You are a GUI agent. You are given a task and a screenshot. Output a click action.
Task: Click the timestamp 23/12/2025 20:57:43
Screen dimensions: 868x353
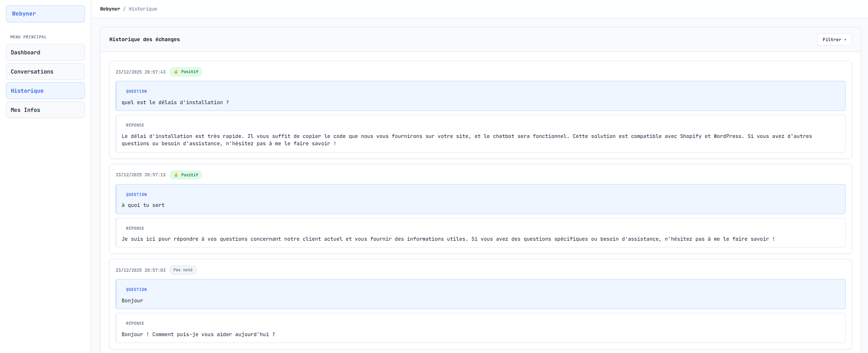(141, 72)
